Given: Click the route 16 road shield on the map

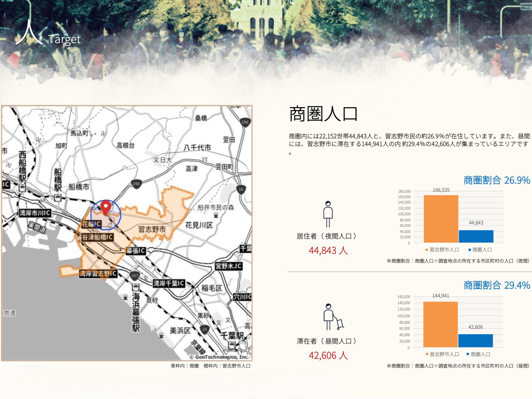Looking at the screenshot, I should point(241,189).
